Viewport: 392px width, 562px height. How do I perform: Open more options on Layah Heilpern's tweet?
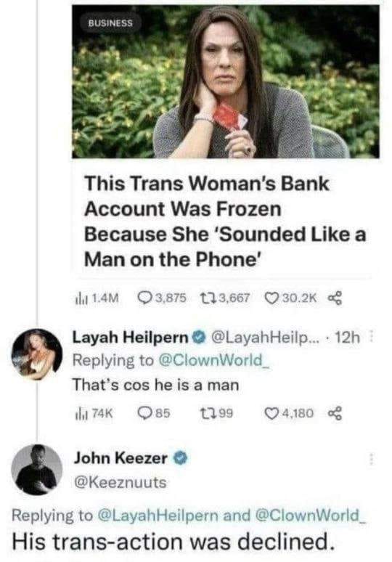click(371, 337)
